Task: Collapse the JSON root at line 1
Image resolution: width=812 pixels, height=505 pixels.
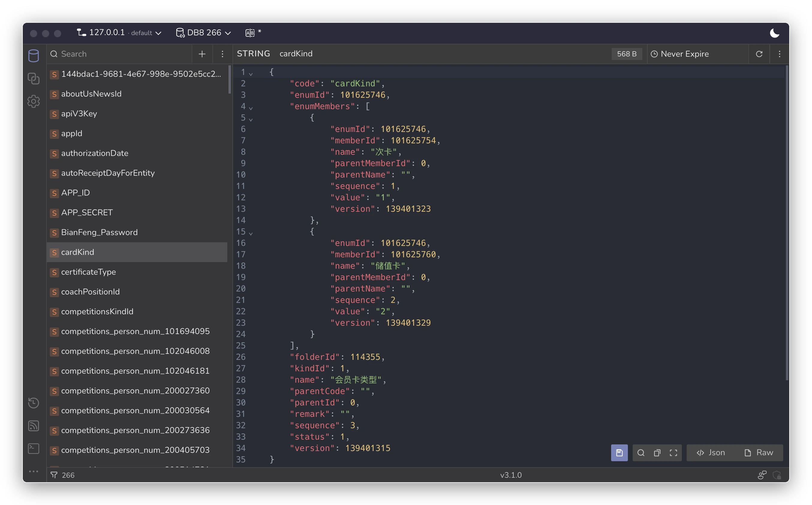Action: click(251, 74)
